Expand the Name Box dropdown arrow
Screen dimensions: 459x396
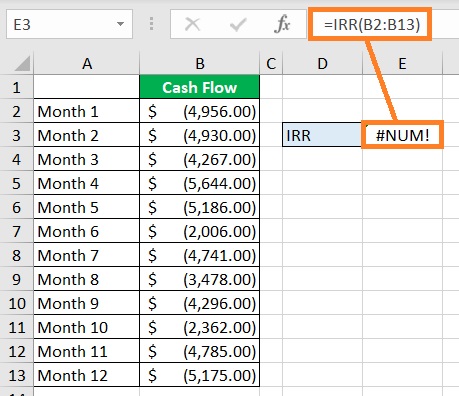(x=120, y=24)
